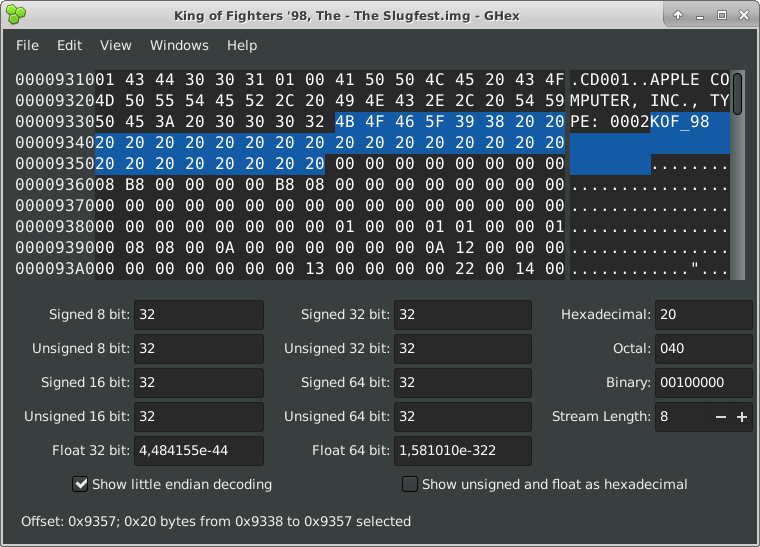The width and height of the screenshot is (760, 547).
Task: Click first B8 byte in row 00009360
Action: click(x=135, y=185)
